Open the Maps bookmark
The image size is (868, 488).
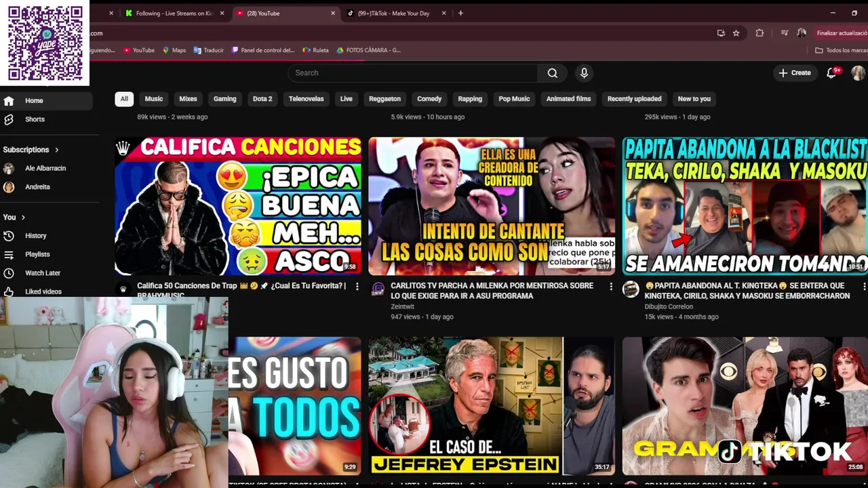point(174,50)
